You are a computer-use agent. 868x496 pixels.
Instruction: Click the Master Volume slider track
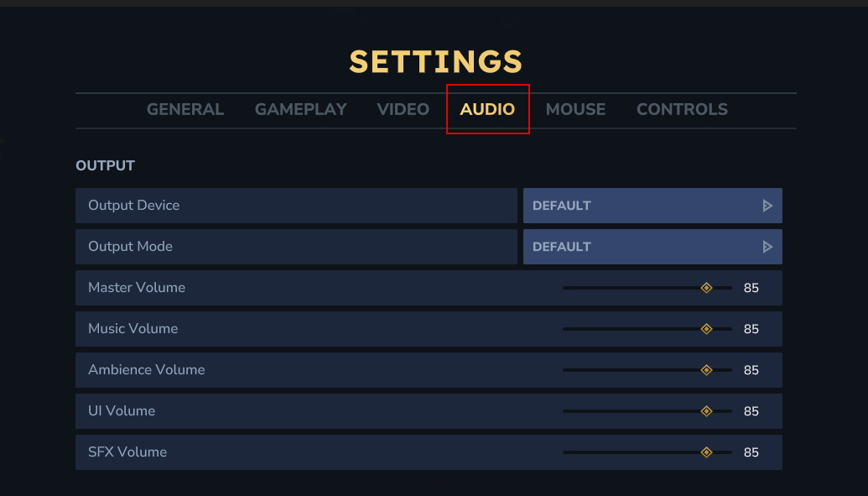tap(629, 288)
